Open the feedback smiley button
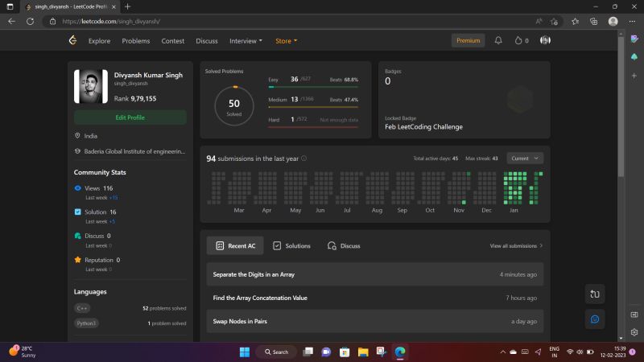Viewport: 644px width, 362px height. pos(595,319)
